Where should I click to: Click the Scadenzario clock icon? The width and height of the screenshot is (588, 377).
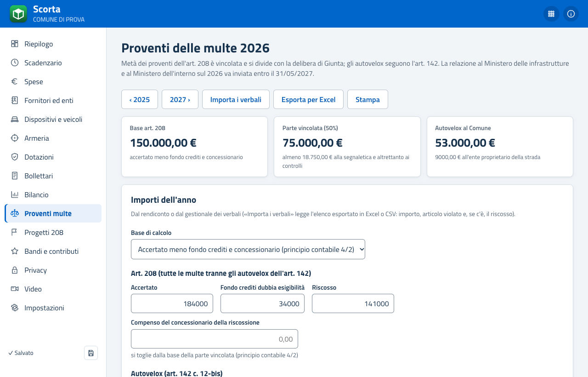pyautogui.click(x=15, y=63)
